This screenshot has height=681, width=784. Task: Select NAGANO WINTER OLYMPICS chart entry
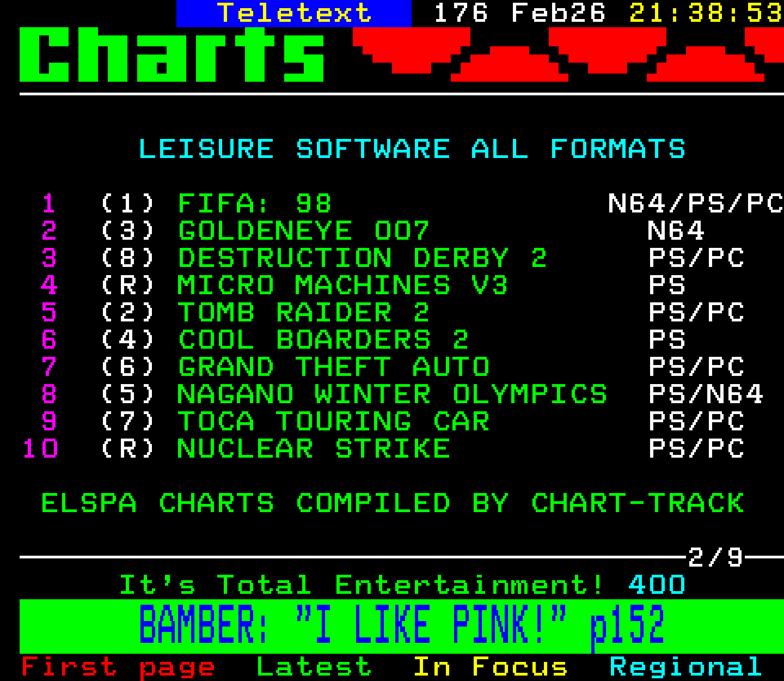pyautogui.click(x=393, y=394)
